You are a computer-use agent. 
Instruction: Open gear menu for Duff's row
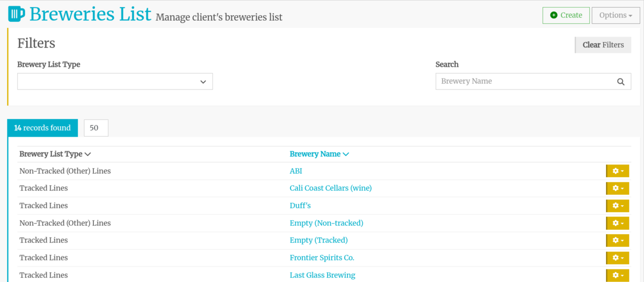tap(618, 206)
